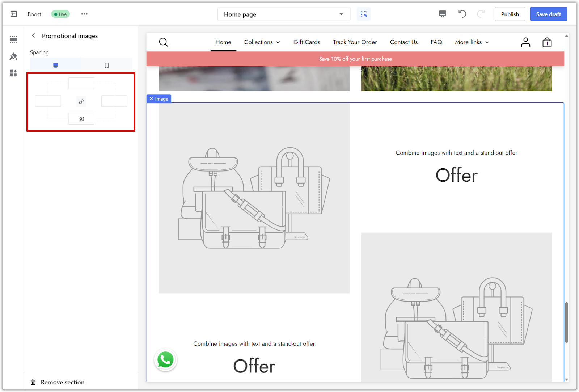Open the theme settings brush icon

pos(13,56)
